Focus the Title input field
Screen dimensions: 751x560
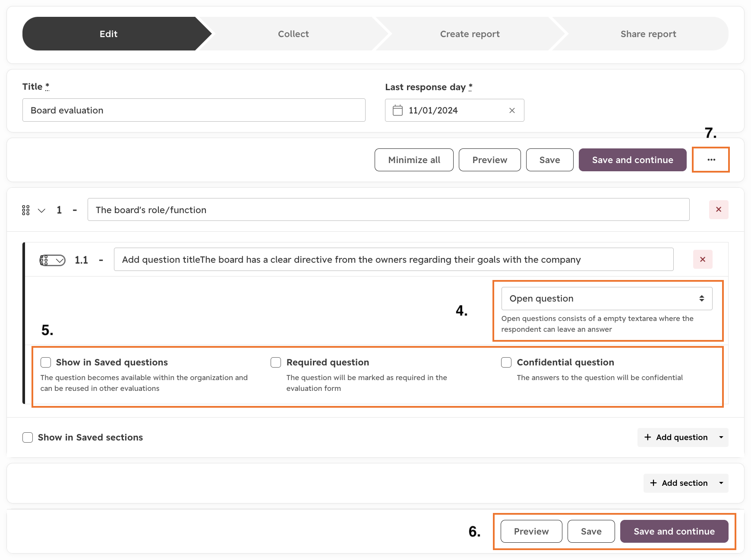point(194,110)
